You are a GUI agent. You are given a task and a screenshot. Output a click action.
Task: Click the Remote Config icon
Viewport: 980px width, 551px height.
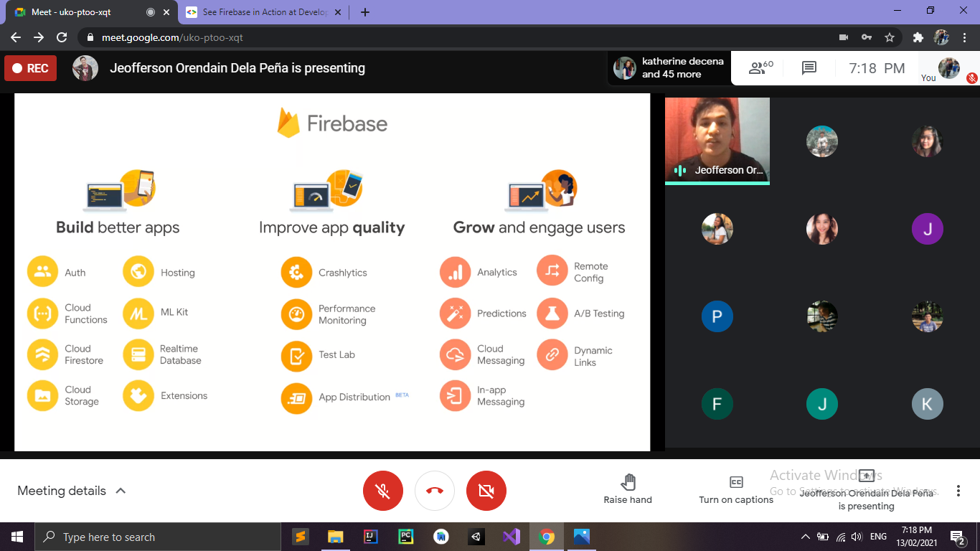(x=552, y=271)
